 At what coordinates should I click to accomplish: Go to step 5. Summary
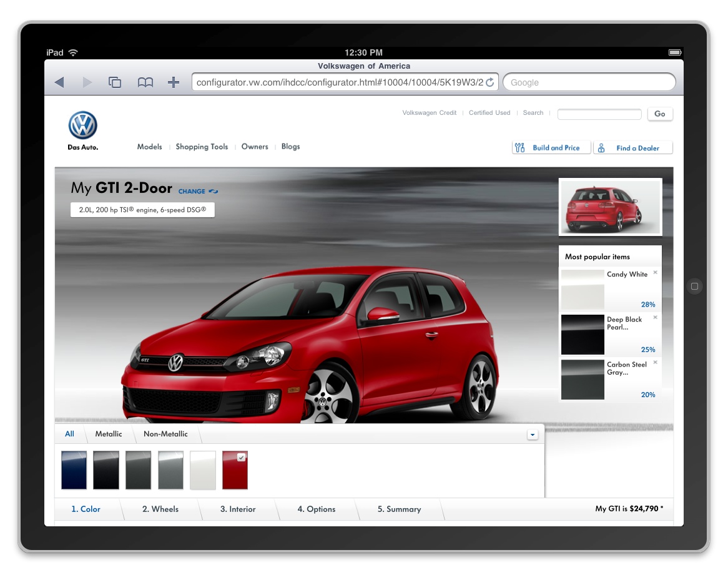[400, 509]
